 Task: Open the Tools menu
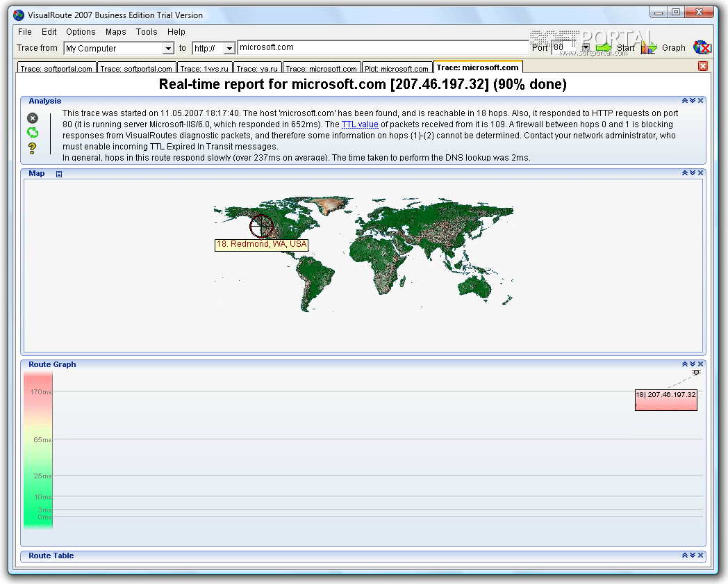(147, 31)
